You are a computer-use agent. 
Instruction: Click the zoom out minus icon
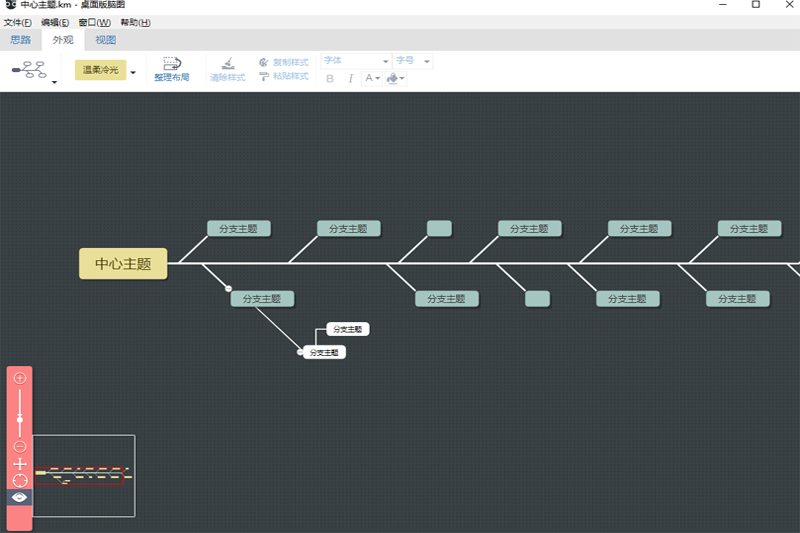click(19, 446)
